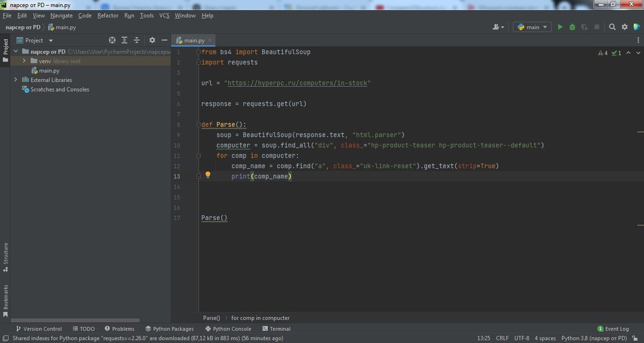The image size is (644, 343).
Task: Click the 4 spaces indent setting
Action: tap(545, 338)
